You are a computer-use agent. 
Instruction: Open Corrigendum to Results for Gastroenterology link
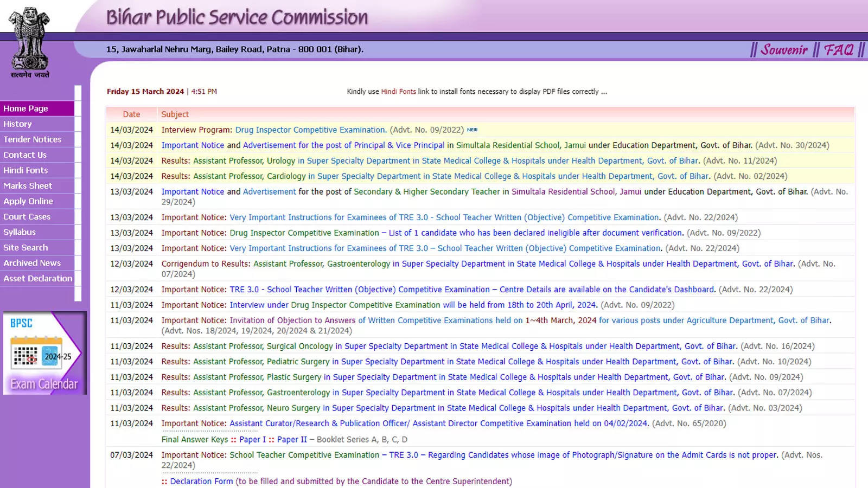[x=524, y=264]
